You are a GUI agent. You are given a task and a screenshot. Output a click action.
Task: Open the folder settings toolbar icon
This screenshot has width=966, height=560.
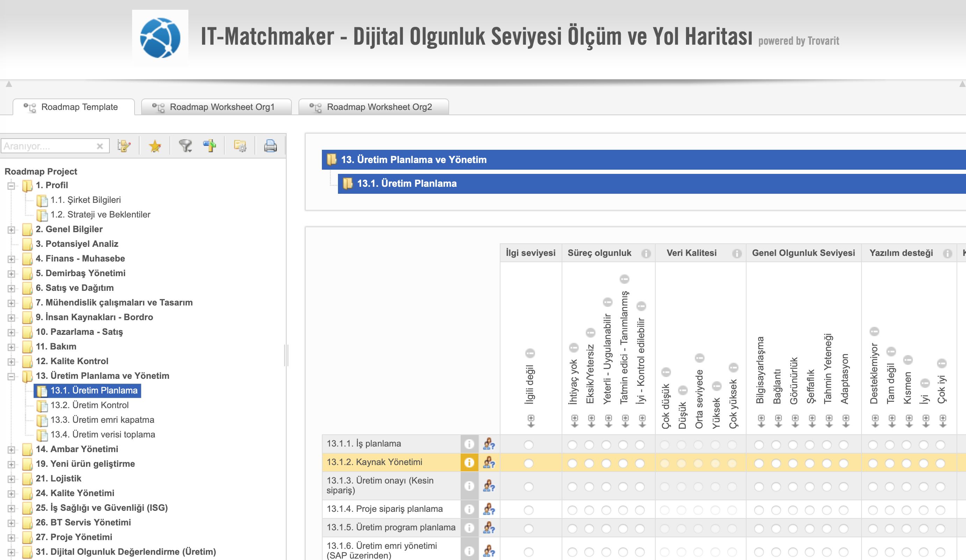[x=240, y=146]
